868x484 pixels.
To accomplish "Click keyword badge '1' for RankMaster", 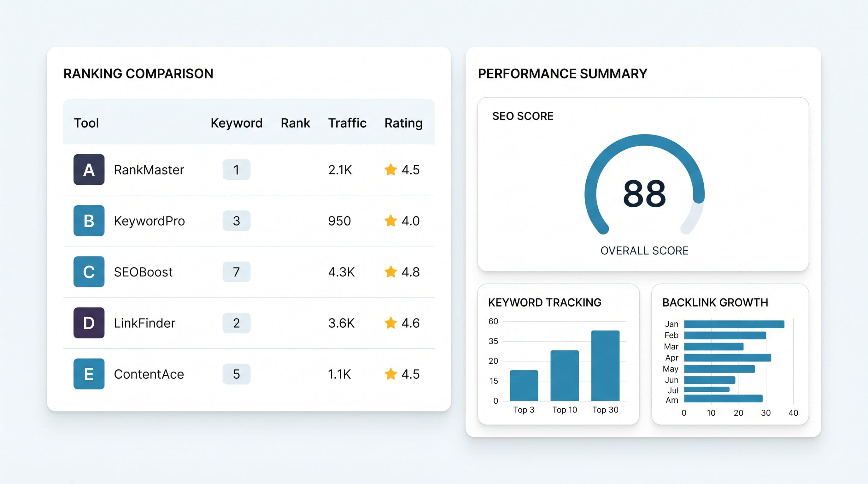I will tap(237, 170).
